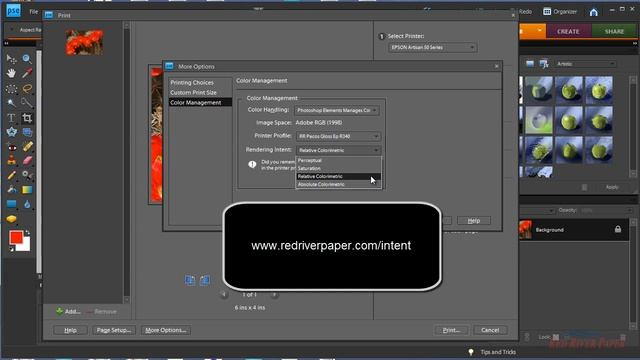Cancel the Print dialog
Viewport: 640px width, 360px height.
[490, 330]
